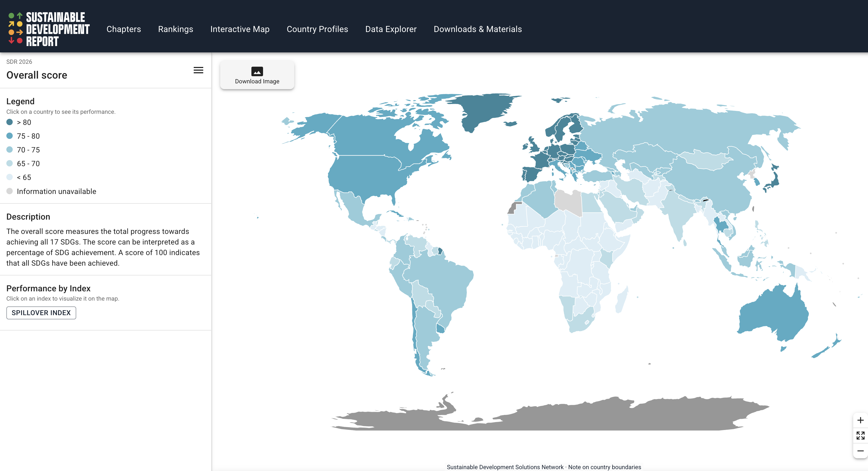The image size is (868, 471).
Task: Open the Data Explorer
Action: point(391,29)
